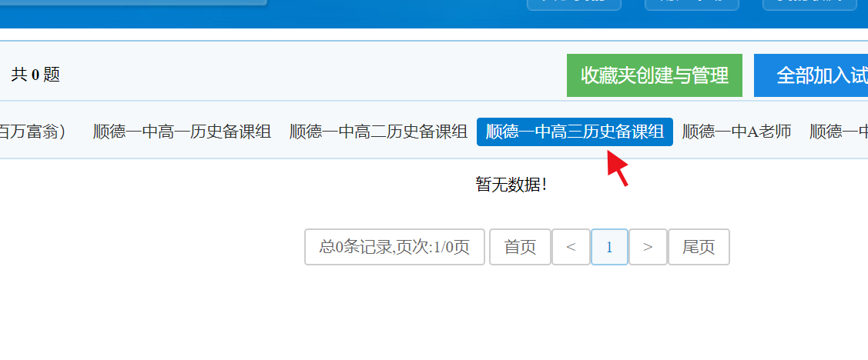The image size is (868, 360).
Task: Select page number 1 in pagination
Action: click(x=609, y=247)
